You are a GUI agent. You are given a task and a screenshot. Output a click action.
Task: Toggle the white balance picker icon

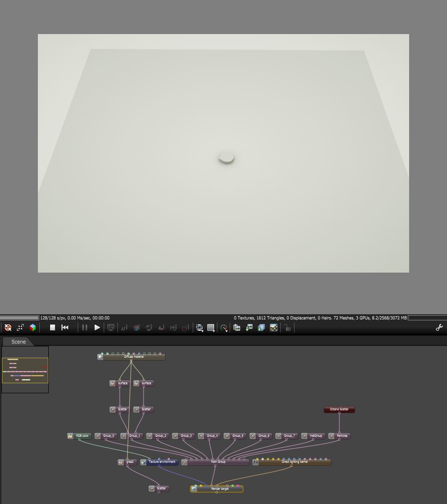click(136, 328)
